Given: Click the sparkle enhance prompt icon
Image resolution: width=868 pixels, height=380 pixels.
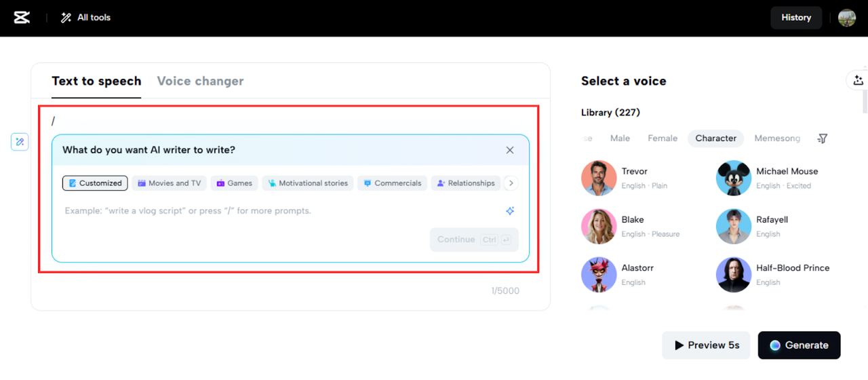Looking at the screenshot, I should [x=510, y=211].
